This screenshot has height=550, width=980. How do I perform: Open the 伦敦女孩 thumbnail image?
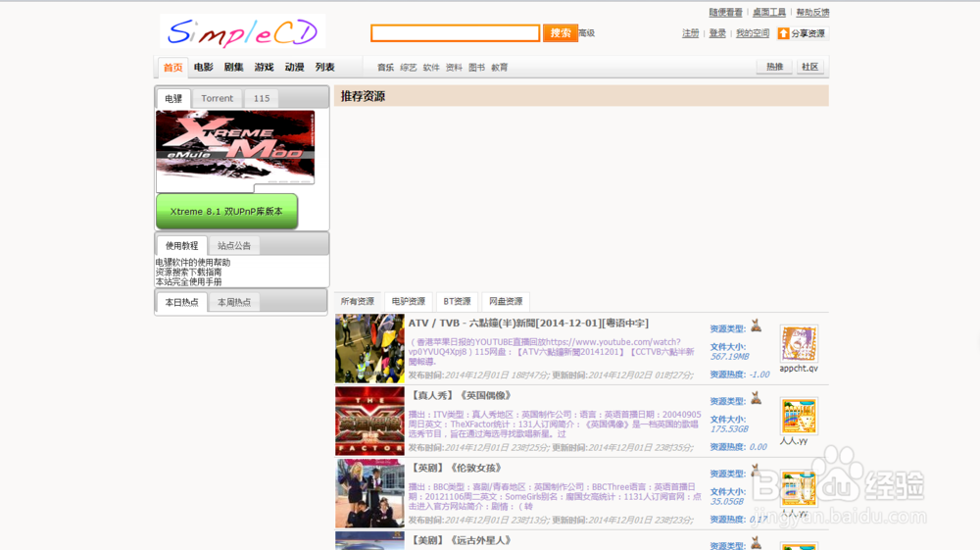[x=369, y=493]
